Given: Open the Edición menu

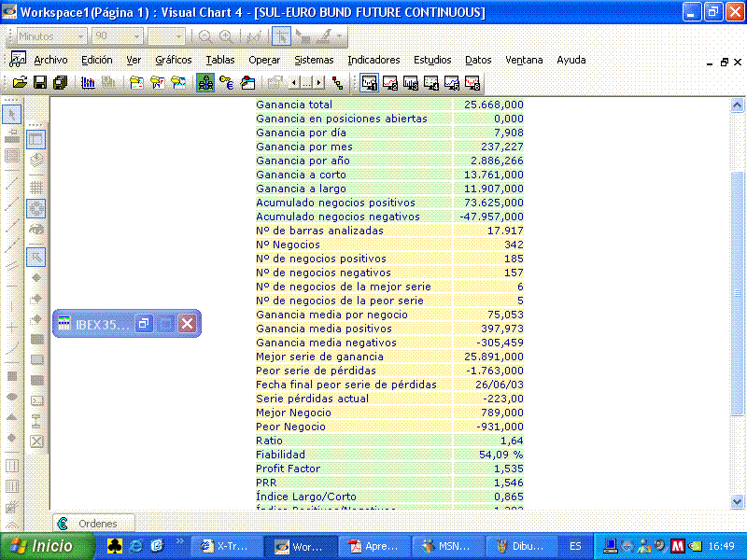Looking at the screenshot, I should tap(97, 60).
